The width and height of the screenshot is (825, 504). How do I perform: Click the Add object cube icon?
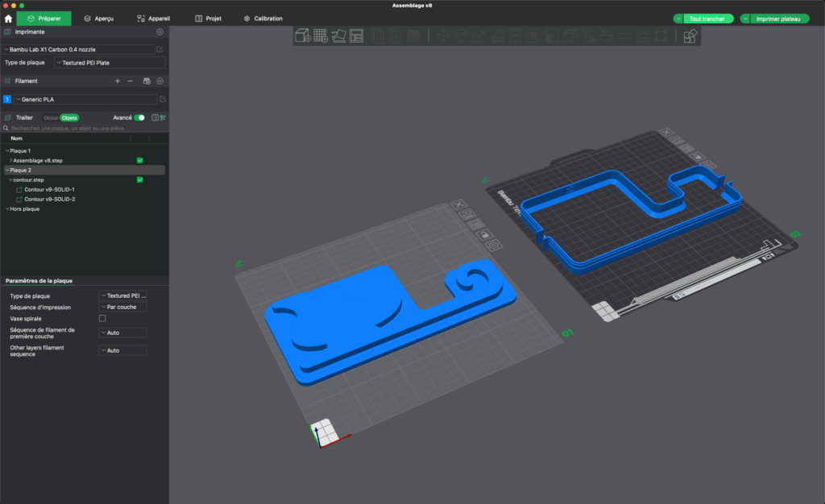(302, 35)
